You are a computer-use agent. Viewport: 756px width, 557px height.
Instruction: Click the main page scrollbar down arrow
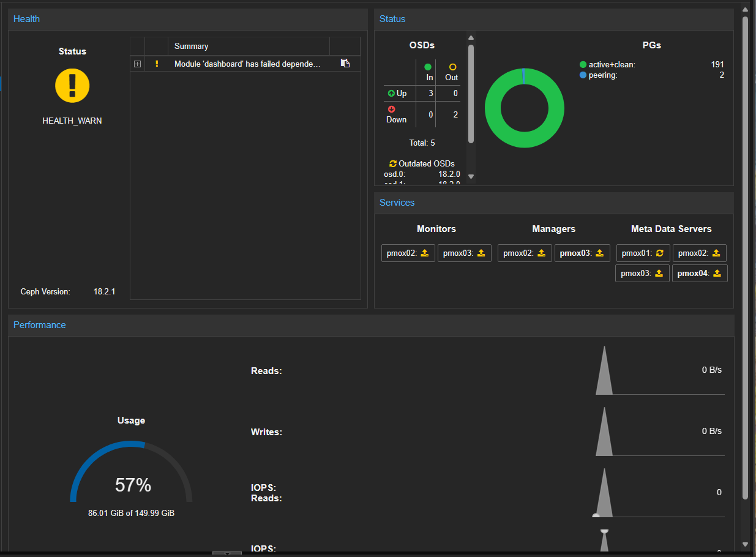click(745, 544)
